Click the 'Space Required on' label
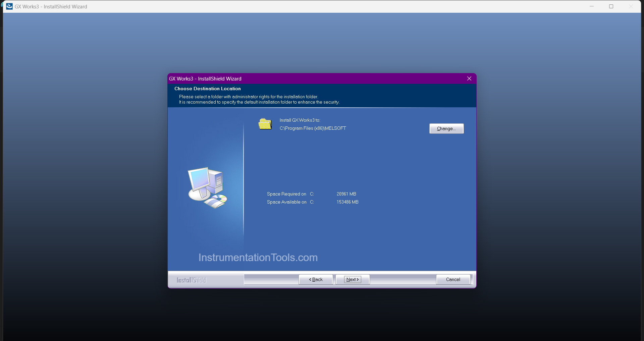The width and height of the screenshot is (644, 341). pos(286,194)
